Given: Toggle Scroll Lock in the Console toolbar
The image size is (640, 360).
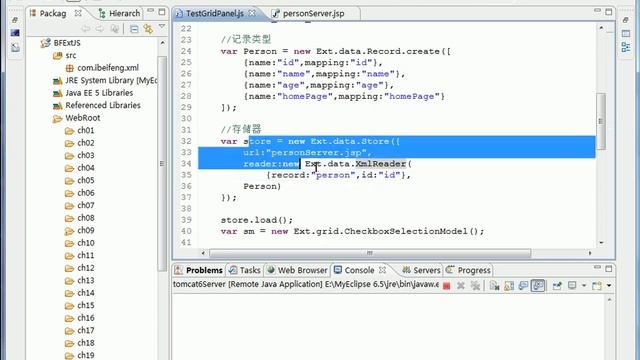Looking at the screenshot, I should [x=509, y=286].
